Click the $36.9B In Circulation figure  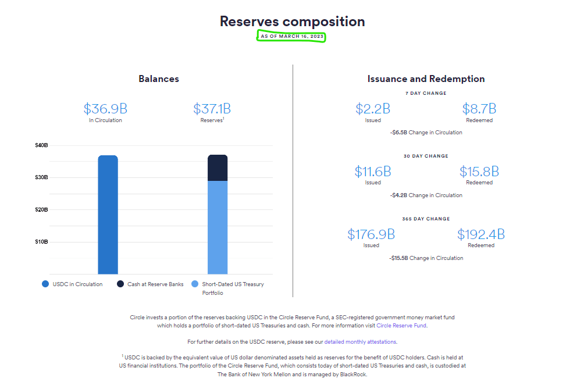click(x=105, y=109)
